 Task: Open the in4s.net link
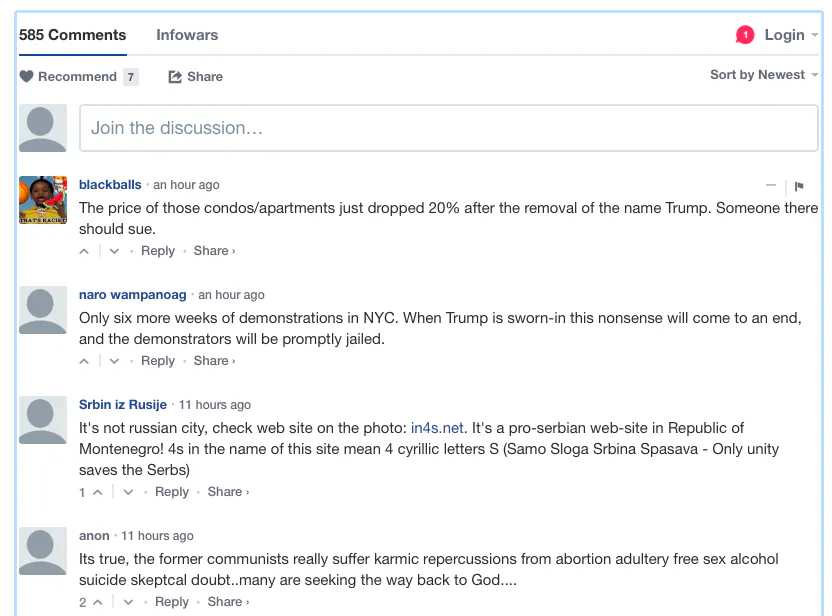click(x=439, y=427)
